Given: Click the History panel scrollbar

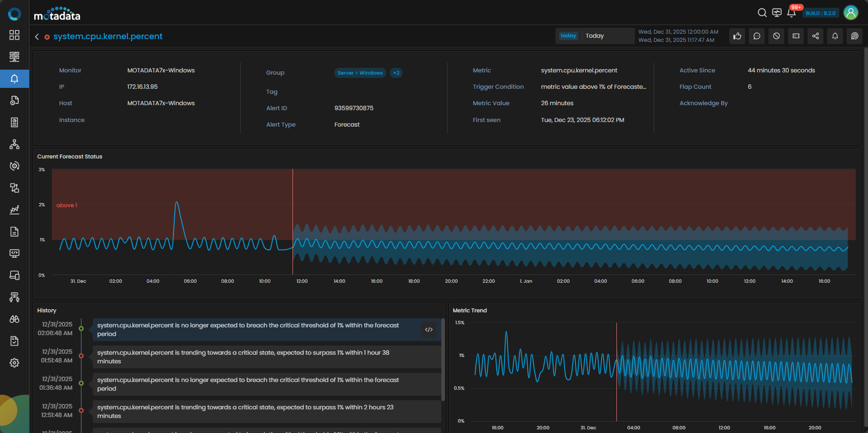Looking at the screenshot, I should 443,360.
